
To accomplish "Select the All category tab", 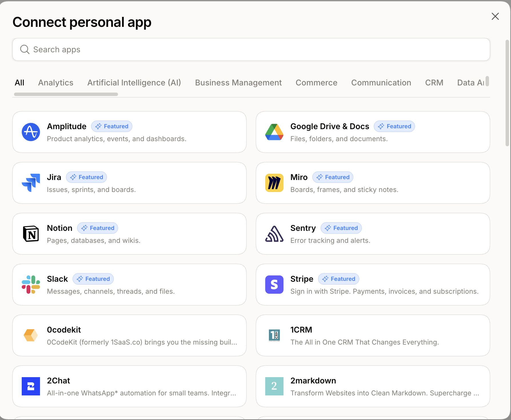I will pos(19,83).
